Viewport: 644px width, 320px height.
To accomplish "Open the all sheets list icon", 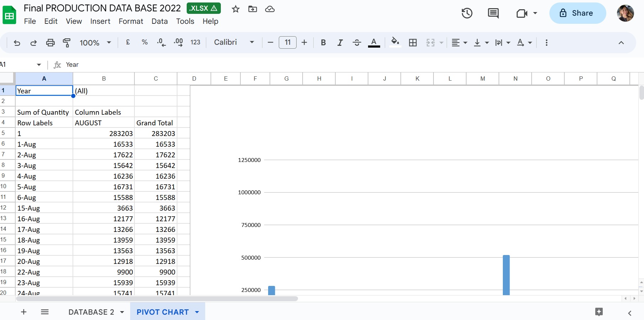I will [x=45, y=312].
